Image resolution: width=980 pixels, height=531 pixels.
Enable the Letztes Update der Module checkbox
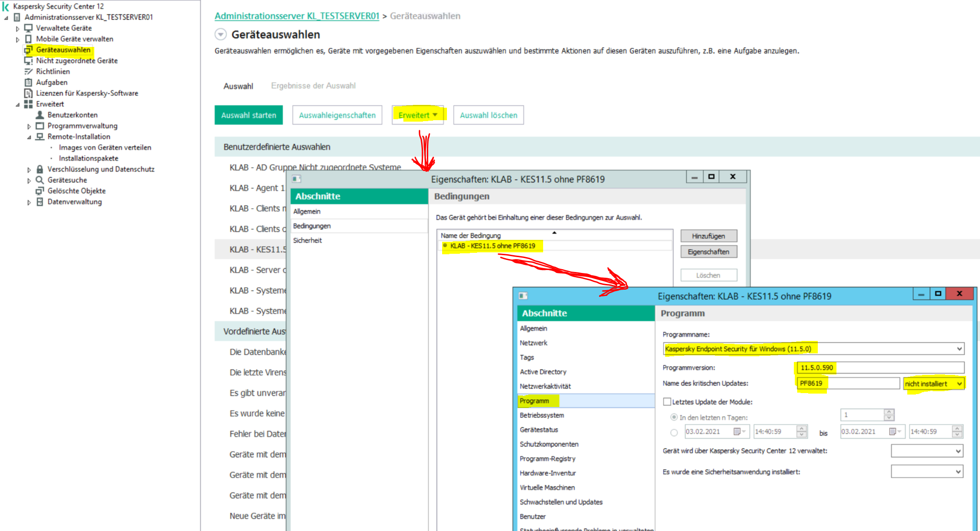coord(667,402)
